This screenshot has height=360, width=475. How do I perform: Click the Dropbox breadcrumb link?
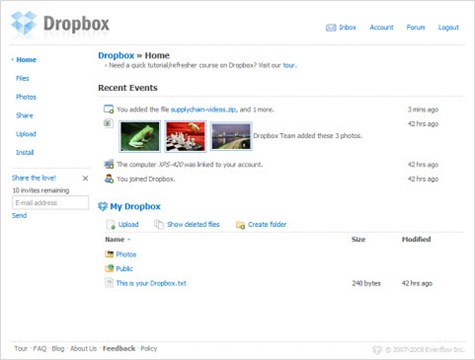[x=116, y=55]
